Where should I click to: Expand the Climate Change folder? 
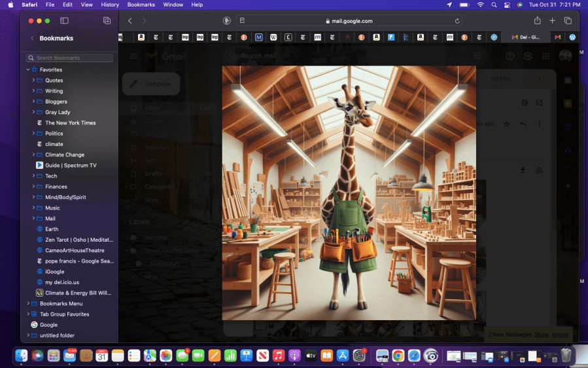(x=33, y=155)
